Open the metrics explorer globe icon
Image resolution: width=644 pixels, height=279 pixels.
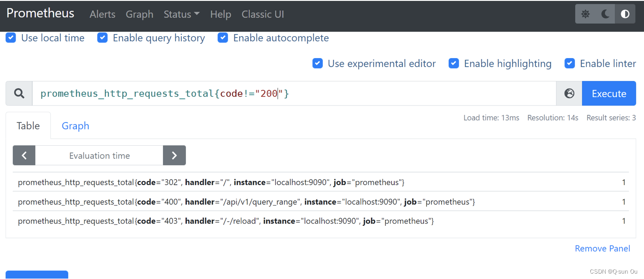click(569, 93)
